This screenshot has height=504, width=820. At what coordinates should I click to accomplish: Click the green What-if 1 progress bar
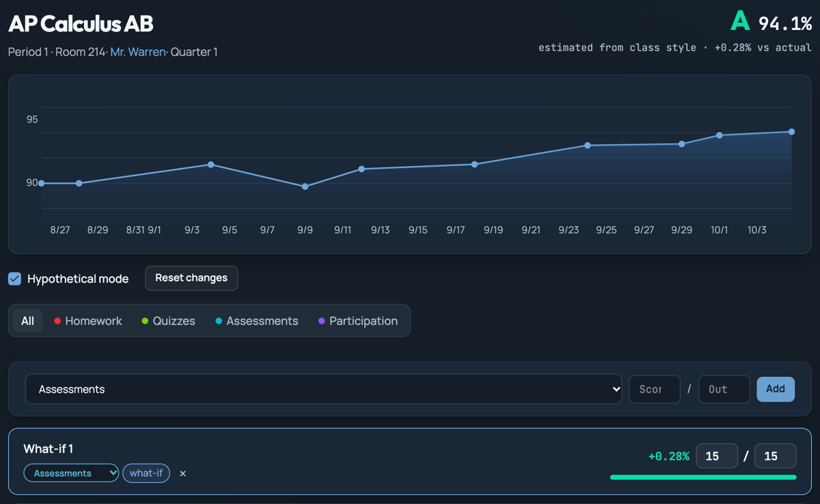703,477
